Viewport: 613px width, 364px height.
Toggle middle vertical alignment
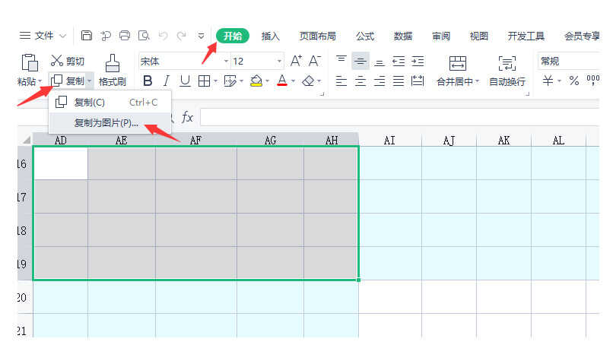(360, 61)
